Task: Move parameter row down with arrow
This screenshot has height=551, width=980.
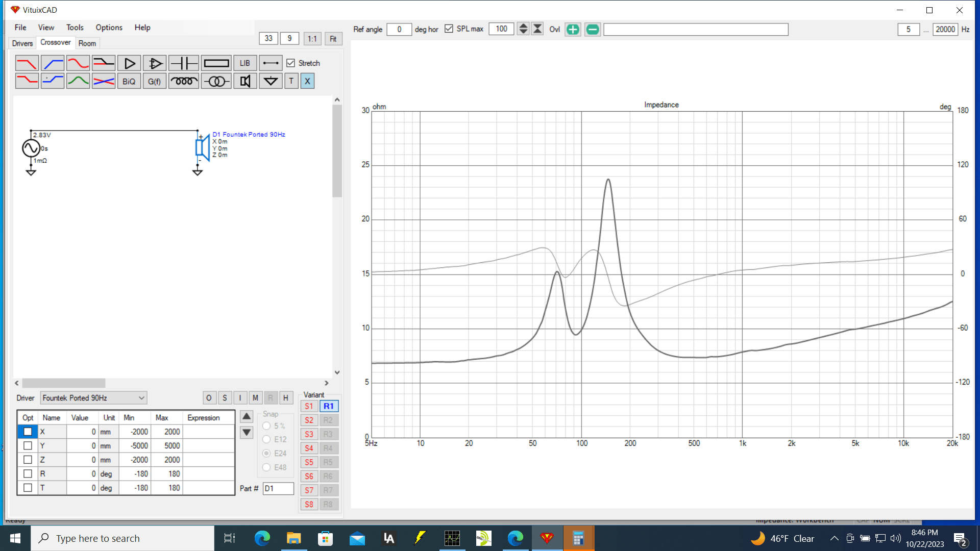Action: [247, 433]
